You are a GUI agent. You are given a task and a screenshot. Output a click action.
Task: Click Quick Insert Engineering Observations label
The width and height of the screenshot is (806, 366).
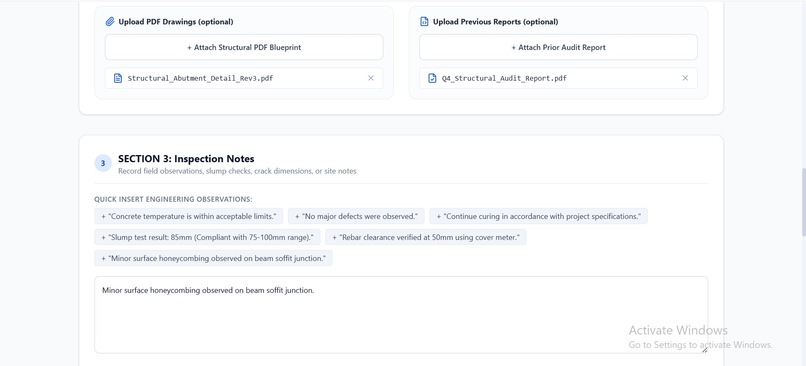click(173, 199)
